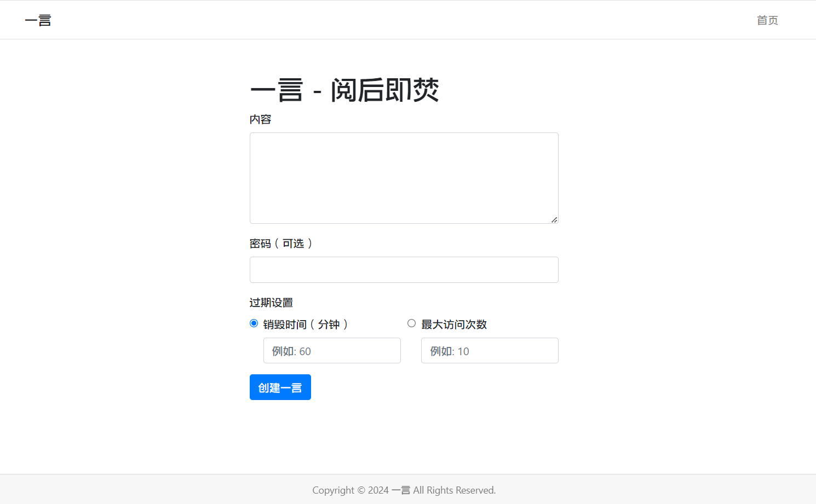This screenshot has width=816, height=504.
Task: Click the max visits field showing 例如: 10
Action: 489,350
